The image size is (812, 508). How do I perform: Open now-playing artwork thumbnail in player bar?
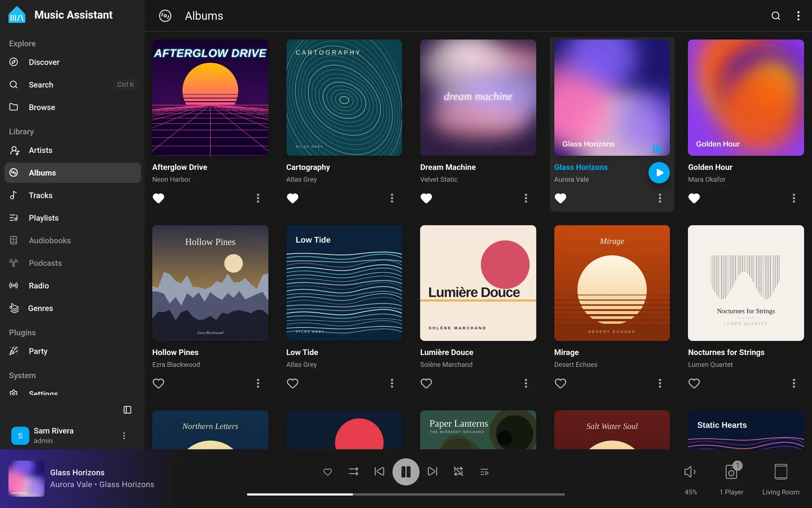pyautogui.click(x=26, y=479)
